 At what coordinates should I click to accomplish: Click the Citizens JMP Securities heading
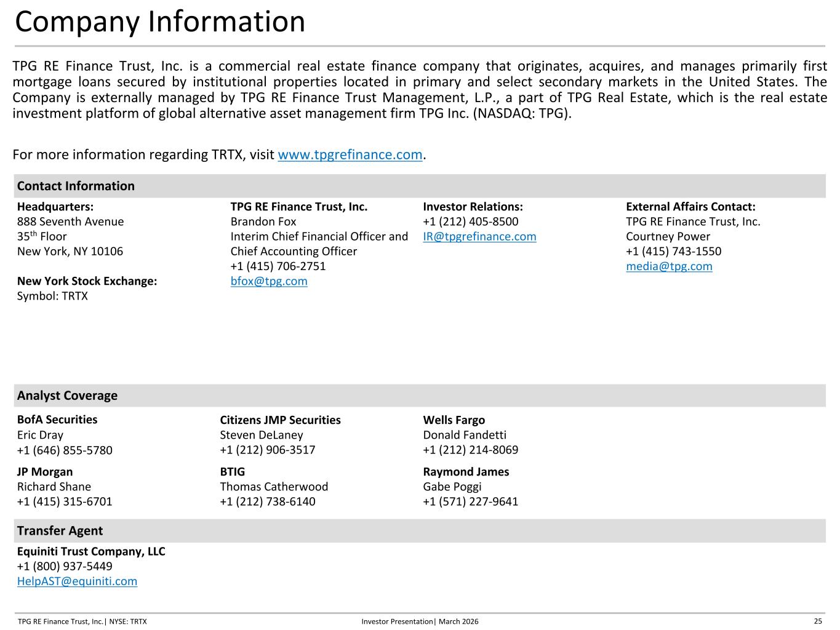[x=280, y=420]
